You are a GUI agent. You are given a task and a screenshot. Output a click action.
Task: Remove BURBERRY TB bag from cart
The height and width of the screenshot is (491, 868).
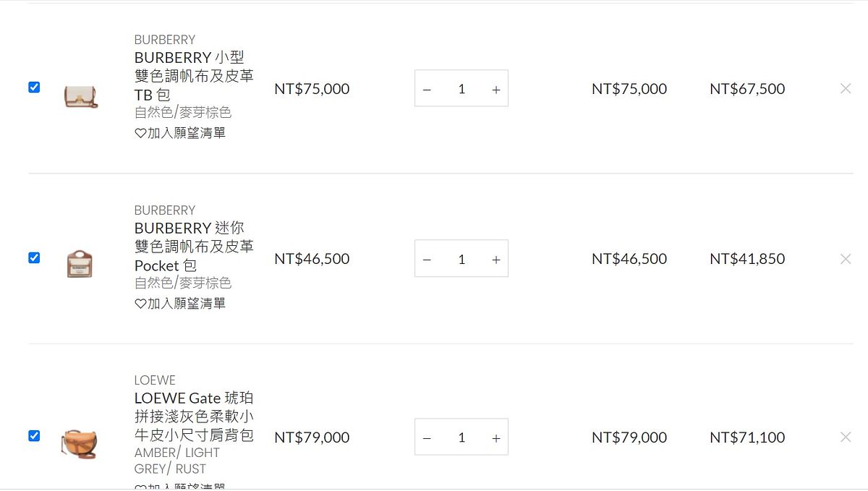click(x=846, y=89)
